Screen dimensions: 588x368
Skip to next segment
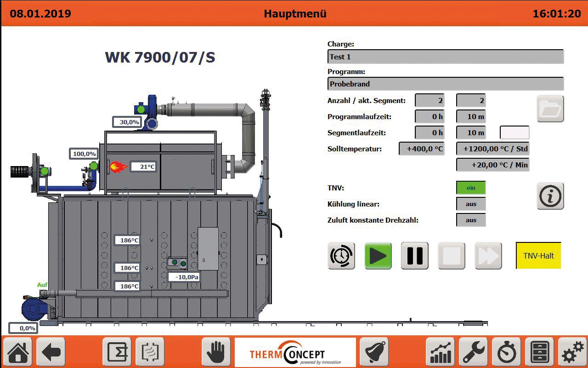[x=488, y=256]
